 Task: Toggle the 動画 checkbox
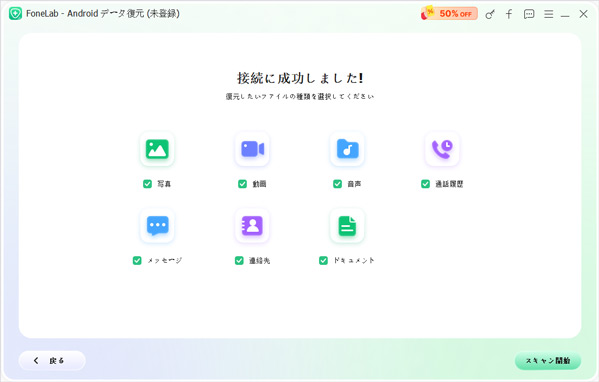point(243,184)
